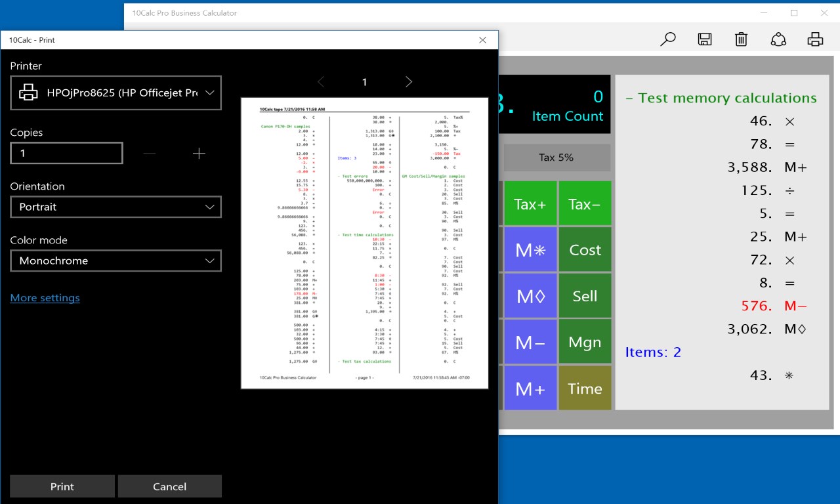Decrease copies with the minus stepper

tap(149, 153)
